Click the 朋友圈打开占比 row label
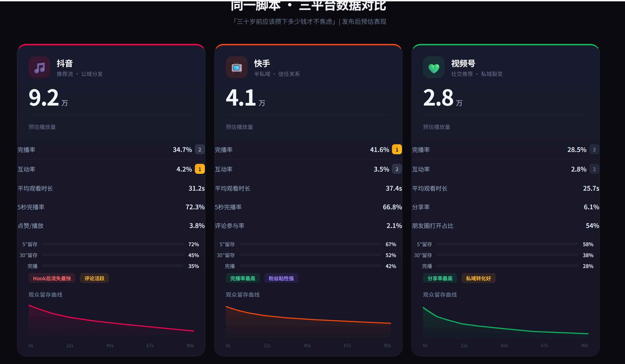The height and width of the screenshot is (364, 625). [432, 226]
